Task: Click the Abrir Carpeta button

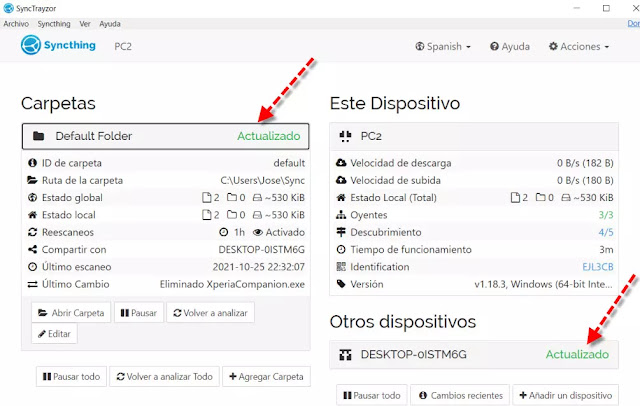Action: 71,313
